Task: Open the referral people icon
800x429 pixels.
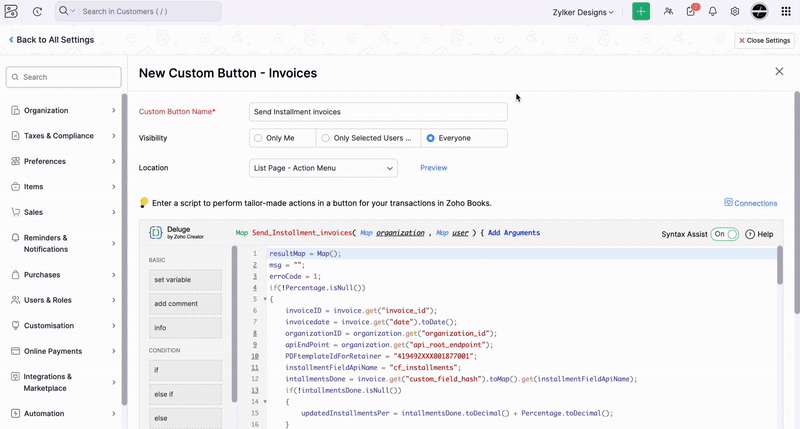Action: tap(668, 11)
